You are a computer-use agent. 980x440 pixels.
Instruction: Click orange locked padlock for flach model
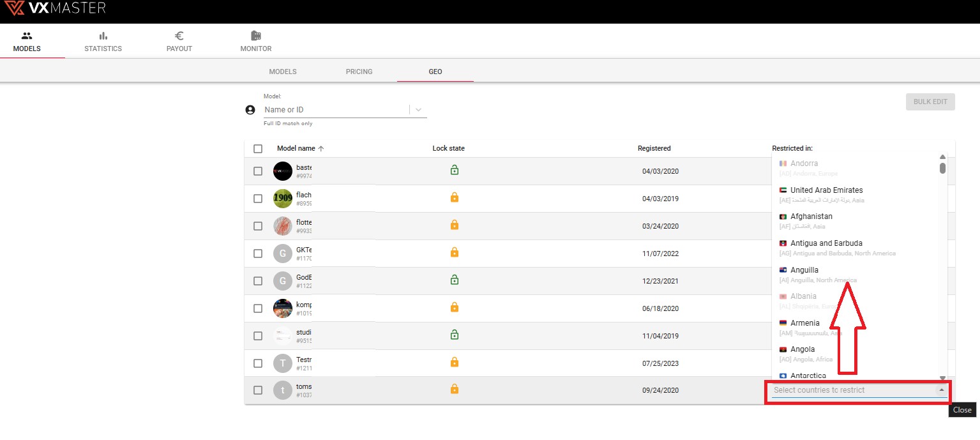coord(455,198)
